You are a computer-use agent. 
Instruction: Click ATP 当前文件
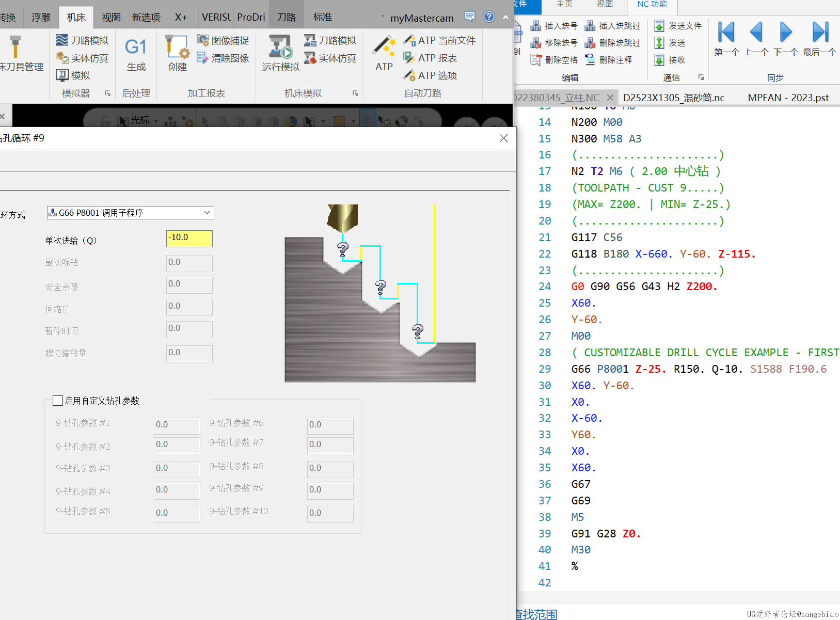click(439, 40)
